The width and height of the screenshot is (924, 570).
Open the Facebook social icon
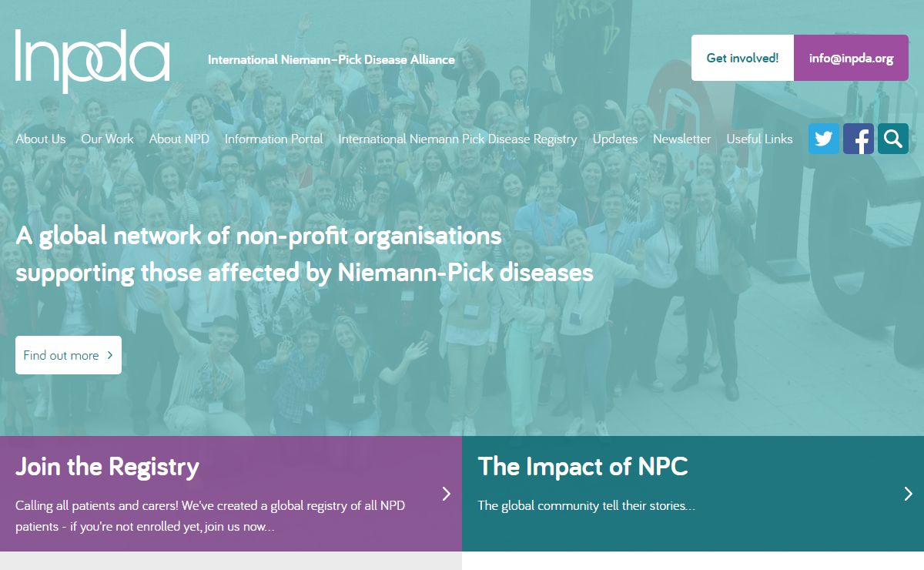(x=858, y=139)
